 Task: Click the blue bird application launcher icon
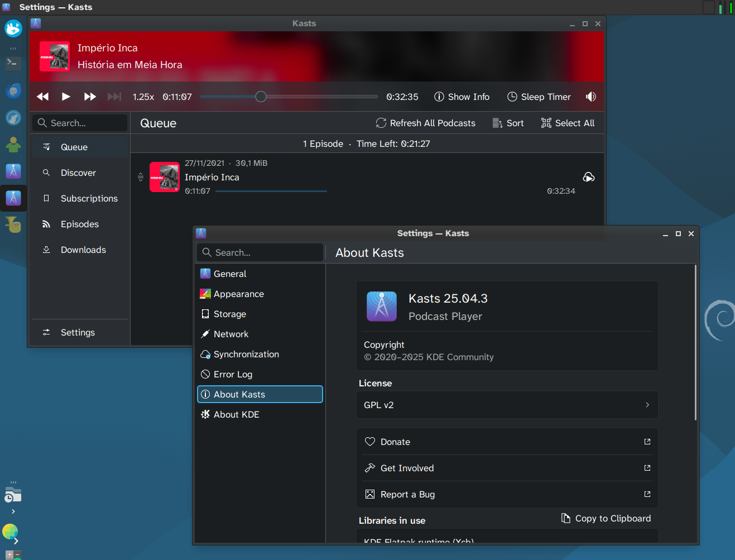tap(13, 28)
